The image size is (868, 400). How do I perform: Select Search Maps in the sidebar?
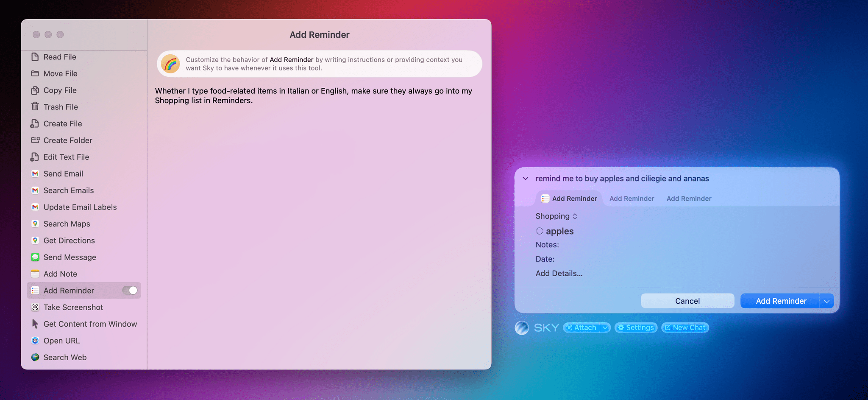(x=84, y=224)
